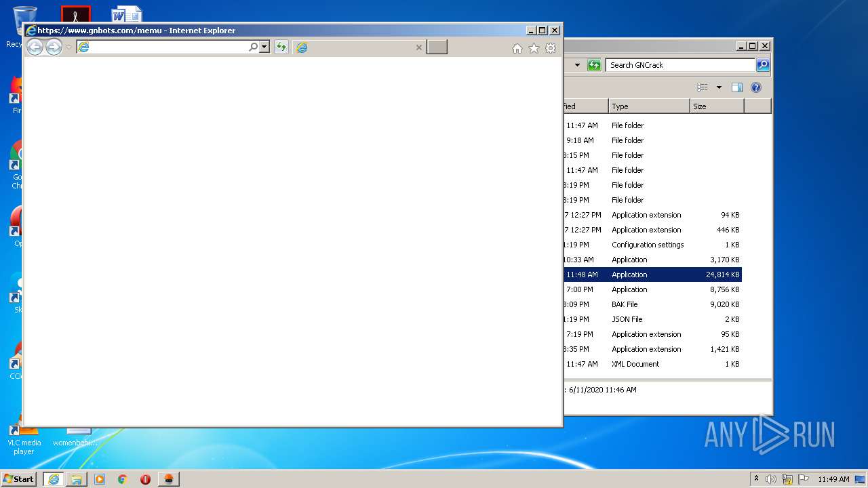Screen dimensions: 868x488
Task: Launch Windows Media Player from taskbar
Action: click(x=100, y=479)
